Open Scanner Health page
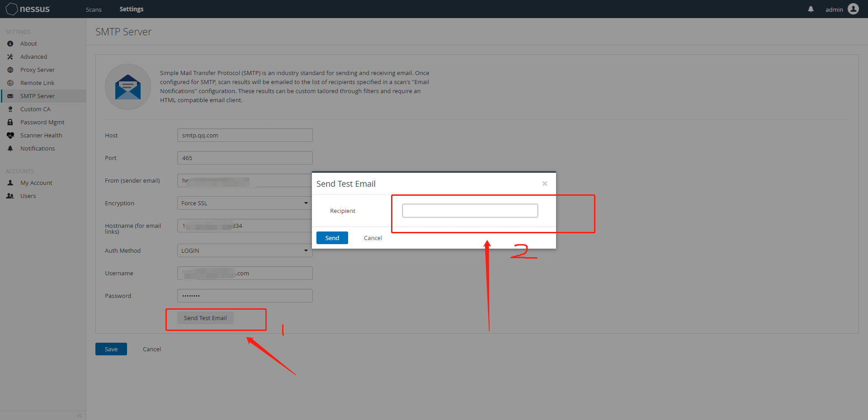 pos(41,136)
